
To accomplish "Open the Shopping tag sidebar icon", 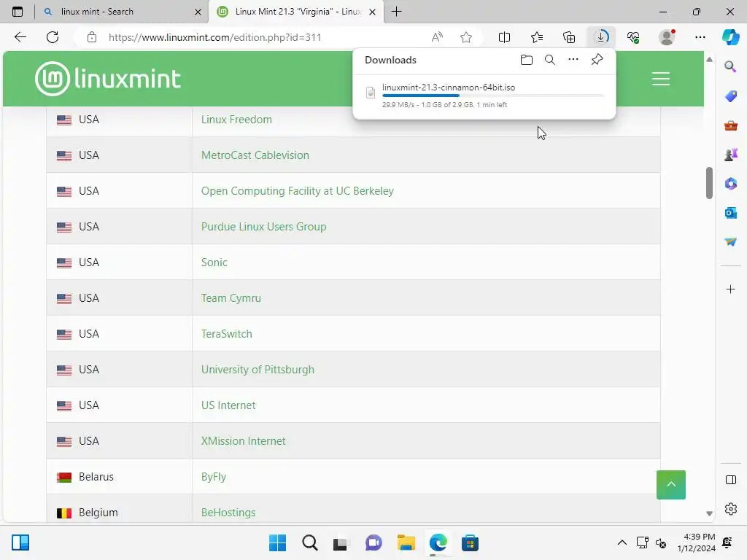I will [x=730, y=96].
